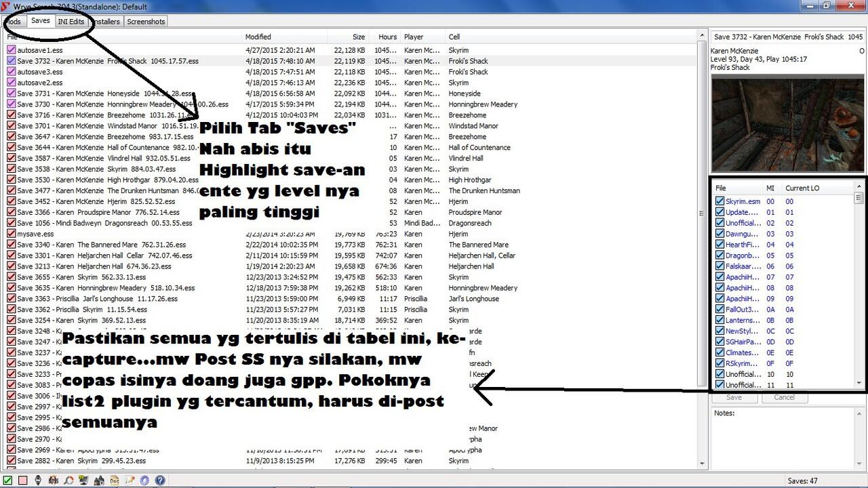
Task: Sort masters by Current LO header
Action: pyautogui.click(x=817, y=188)
